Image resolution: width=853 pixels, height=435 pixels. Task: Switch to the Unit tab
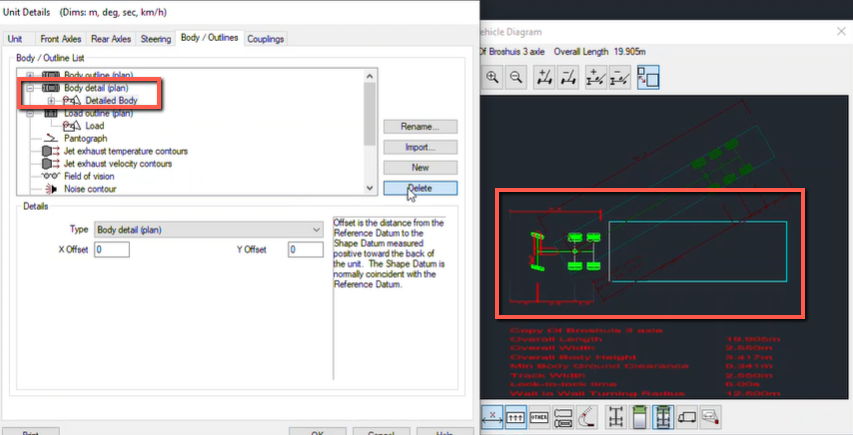15,39
